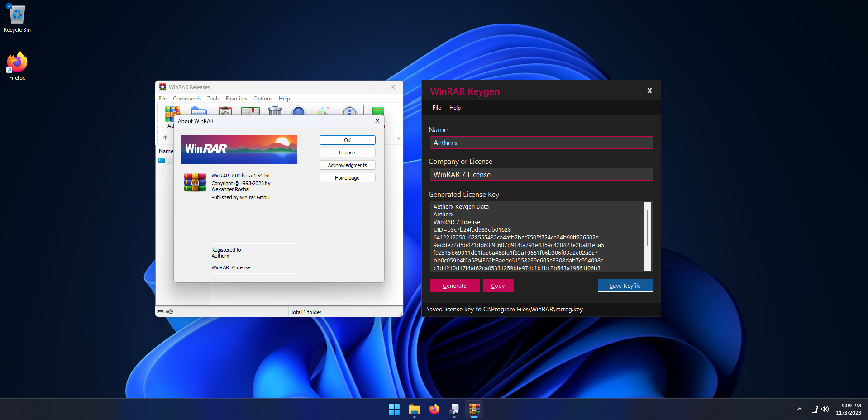Open the Windows Start menu
This screenshot has width=868, height=420.
(x=394, y=409)
